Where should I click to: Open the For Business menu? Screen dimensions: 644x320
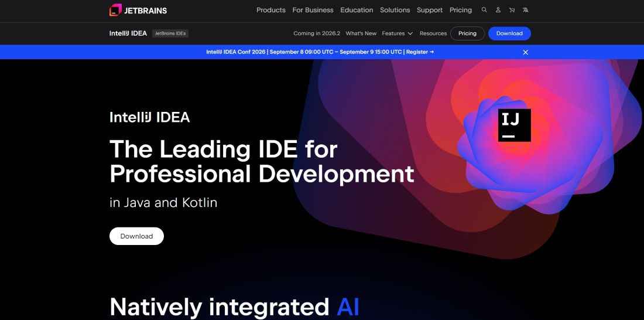point(313,10)
